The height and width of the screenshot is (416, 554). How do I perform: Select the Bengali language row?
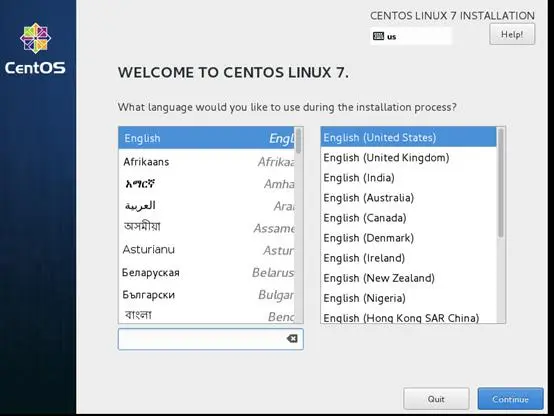click(206, 315)
